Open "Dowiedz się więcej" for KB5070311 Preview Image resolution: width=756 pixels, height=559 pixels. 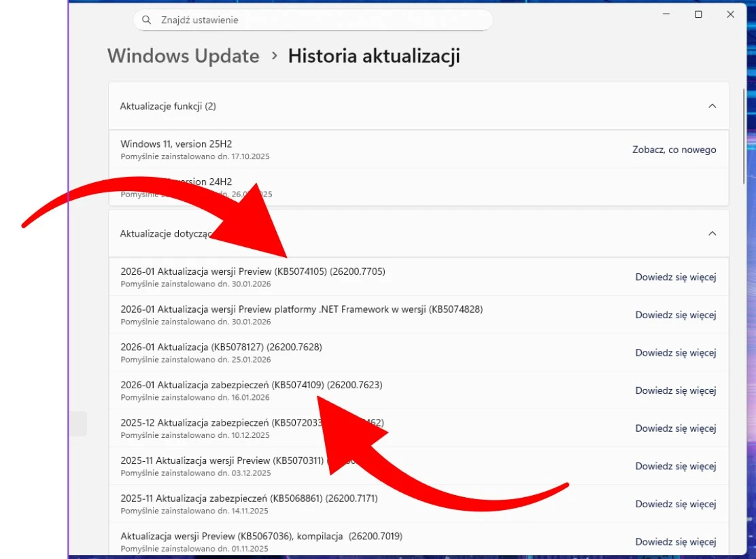676,466
